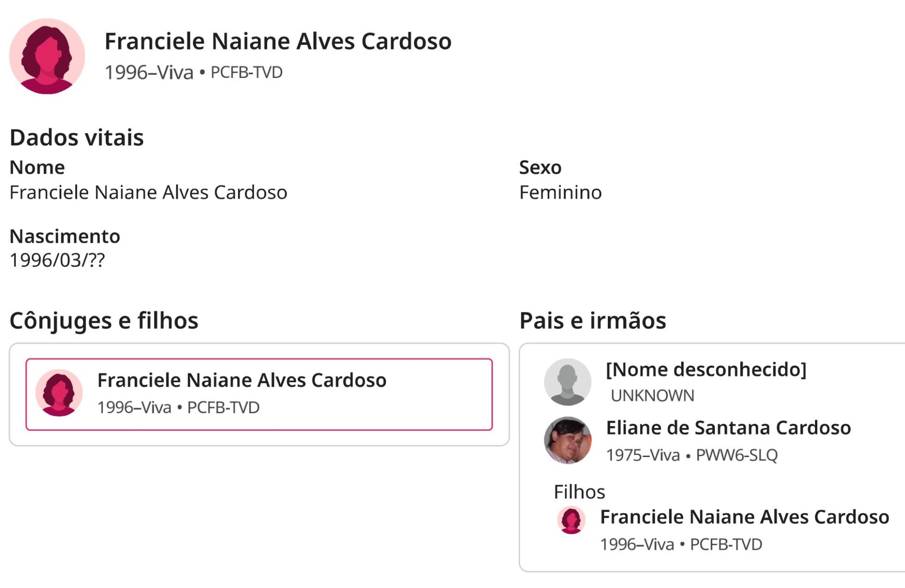Viewport: 905px width, 588px height.
Task: Click the UNKNOWN label under unknown parent
Action: [x=652, y=396]
